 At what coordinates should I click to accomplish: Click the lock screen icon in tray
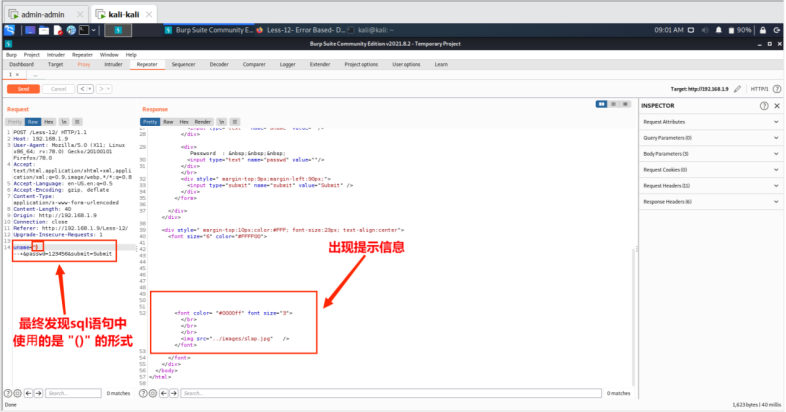(762, 30)
